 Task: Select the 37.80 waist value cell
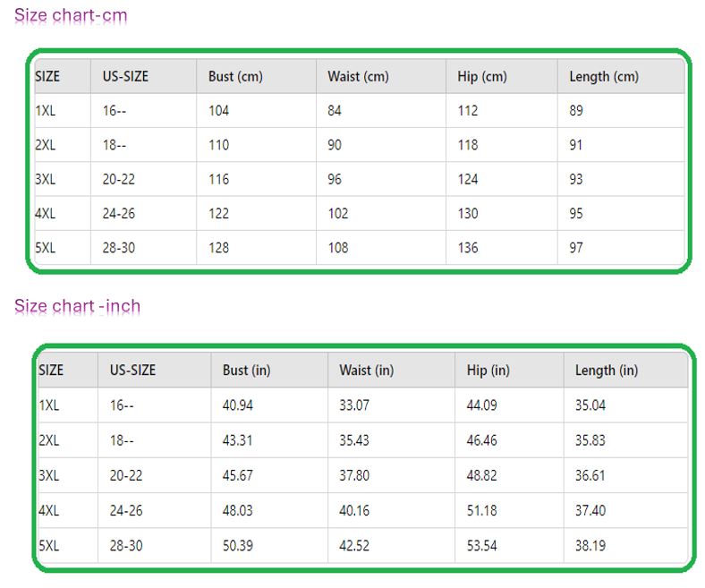[354, 475]
